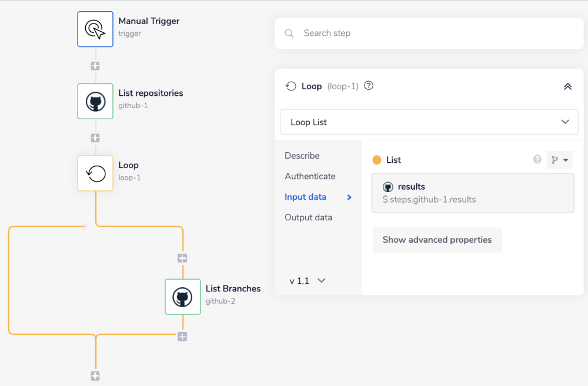588x386 pixels.
Task: Open the help tooltip next to loop-1
Action: pyautogui.click(x=368, y=86)
